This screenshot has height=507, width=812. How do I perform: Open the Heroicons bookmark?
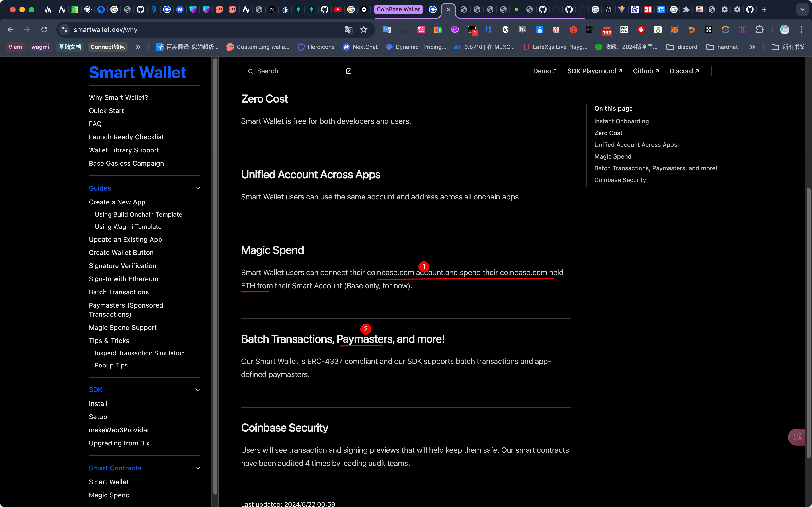tap(316, 47)
